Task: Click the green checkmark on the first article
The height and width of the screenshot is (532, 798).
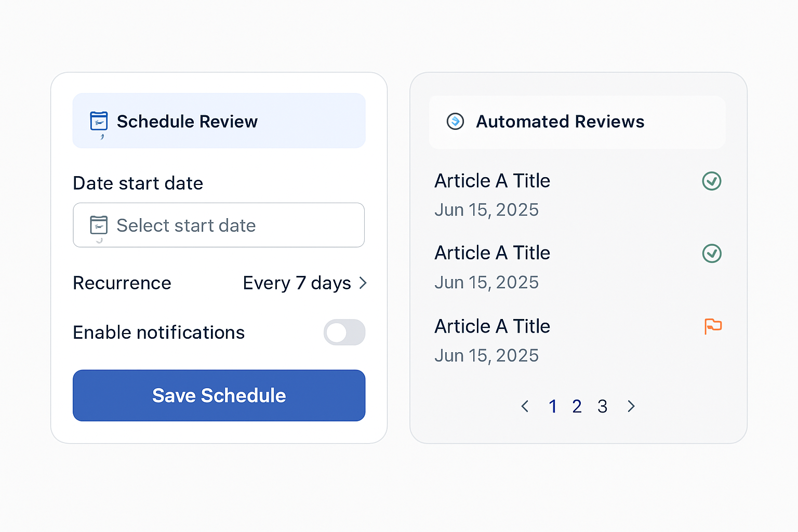Action: 712,181
